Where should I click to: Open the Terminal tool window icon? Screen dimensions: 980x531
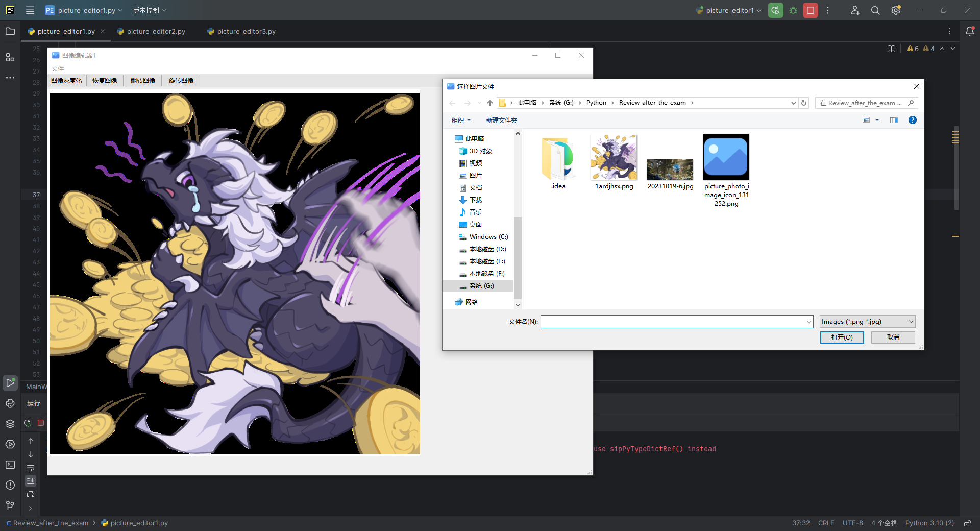click(10, 465)
